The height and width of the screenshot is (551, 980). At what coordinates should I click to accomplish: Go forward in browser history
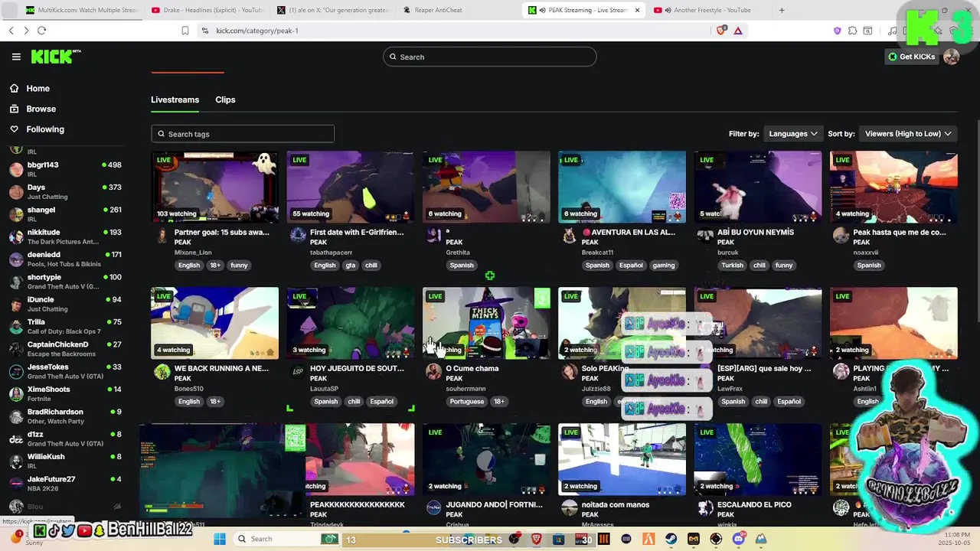(26, 31)
